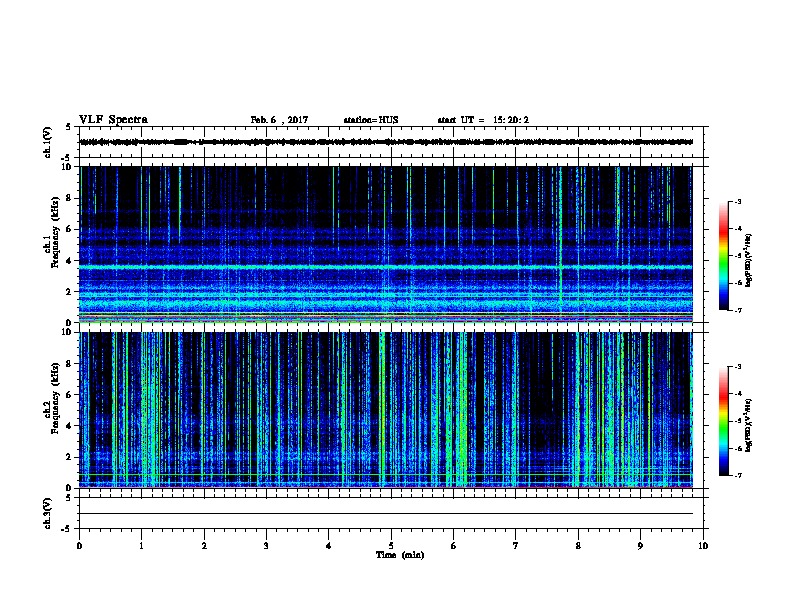
Task: Click time-axis tick label "3"
Action: [x=266, y=546]
